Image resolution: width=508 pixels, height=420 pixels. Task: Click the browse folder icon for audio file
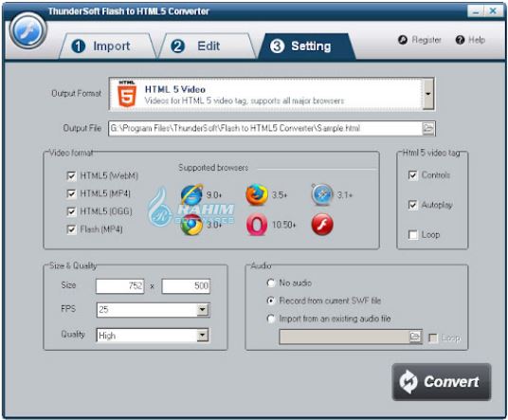(x=415, y=337)
